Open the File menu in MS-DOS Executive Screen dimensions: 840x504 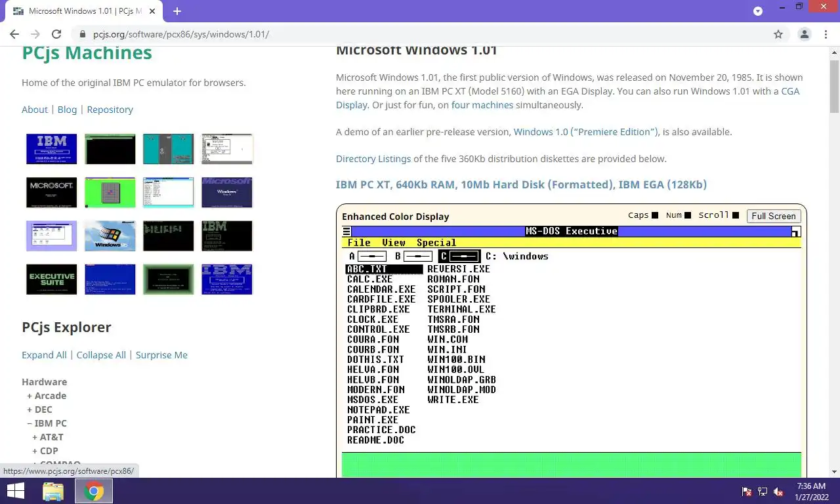359,243
